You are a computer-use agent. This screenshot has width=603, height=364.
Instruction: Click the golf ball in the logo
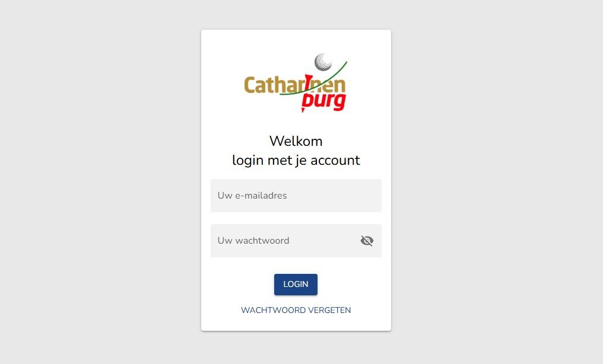click(323, 62)
